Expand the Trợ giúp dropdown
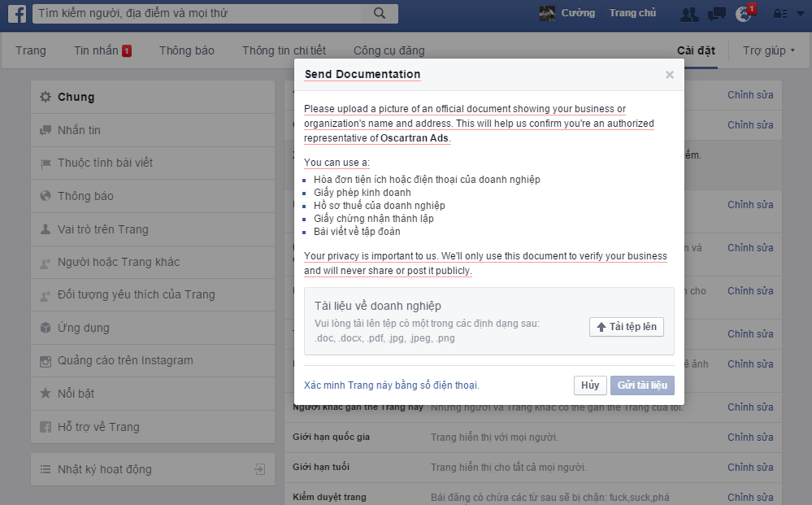This screenshot has width=812, height=505. [x=769, y=50]
